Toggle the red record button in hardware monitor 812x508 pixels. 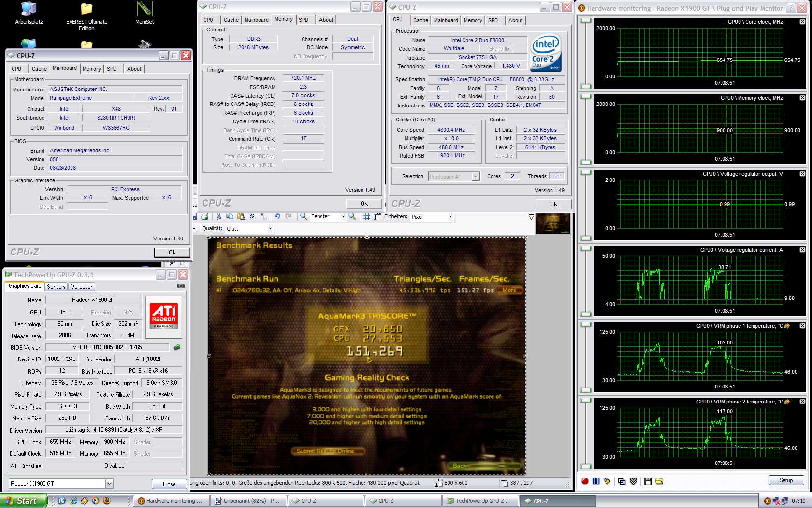point(585,481)
